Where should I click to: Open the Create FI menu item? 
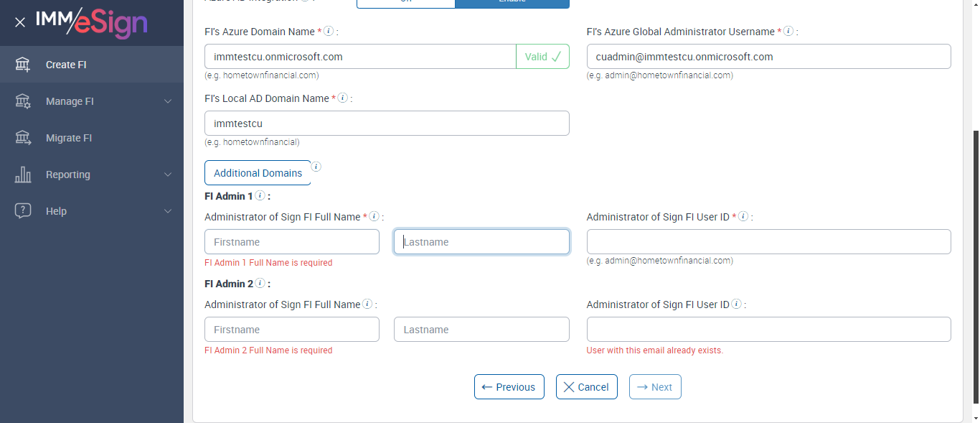tap(66, 65)
